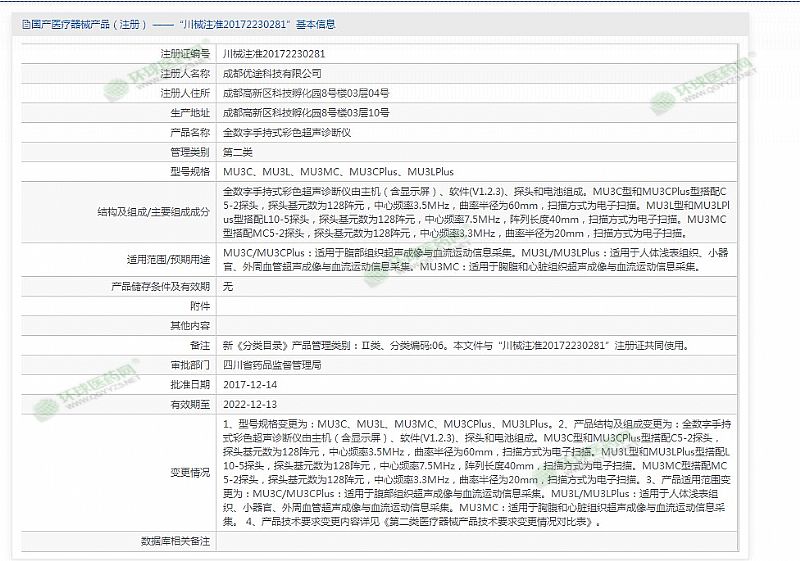The image size is (800, 561).
Task: Click the empty 附件 value cell
Action: coord(475,306)
